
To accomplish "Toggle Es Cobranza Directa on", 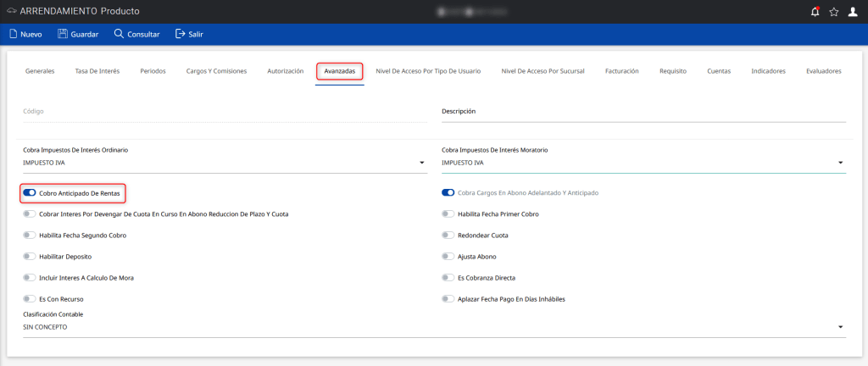I will point(448,278).
